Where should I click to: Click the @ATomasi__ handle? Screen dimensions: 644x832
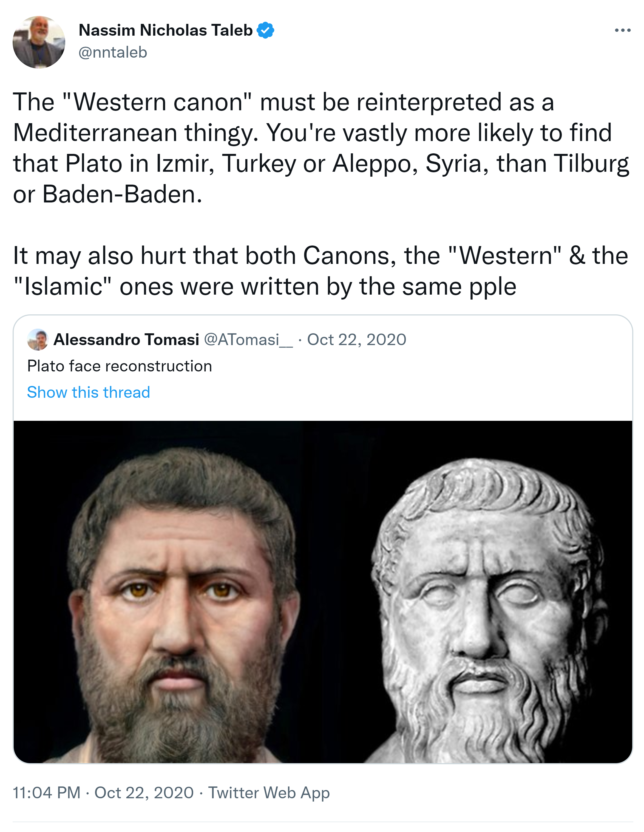coord(248,339)
